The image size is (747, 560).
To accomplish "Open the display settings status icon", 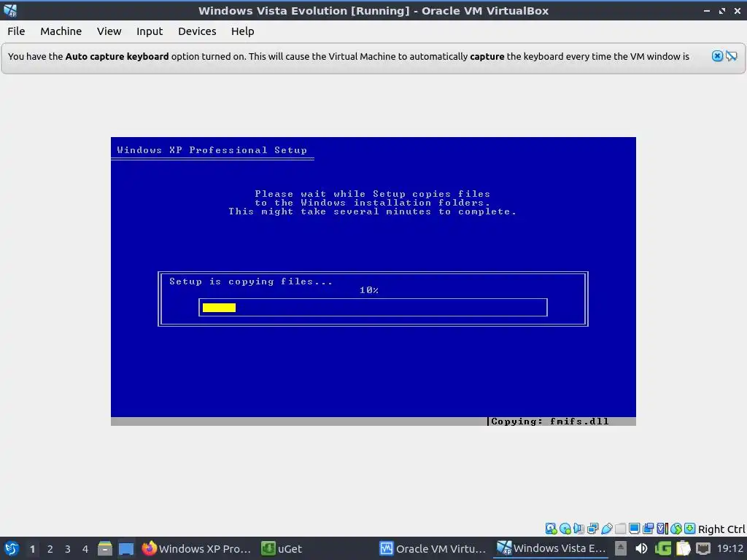I will (635, 529).
